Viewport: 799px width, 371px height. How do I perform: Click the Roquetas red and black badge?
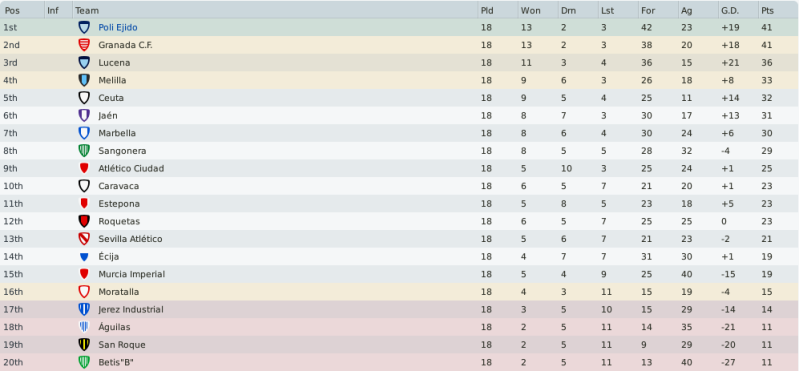pyautogui.click(x=84, y=221)
